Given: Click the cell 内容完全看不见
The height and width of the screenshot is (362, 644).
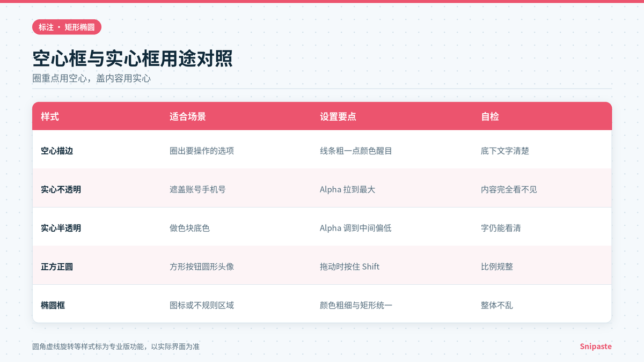Looking at the screenshot, I should click(509, 189).
